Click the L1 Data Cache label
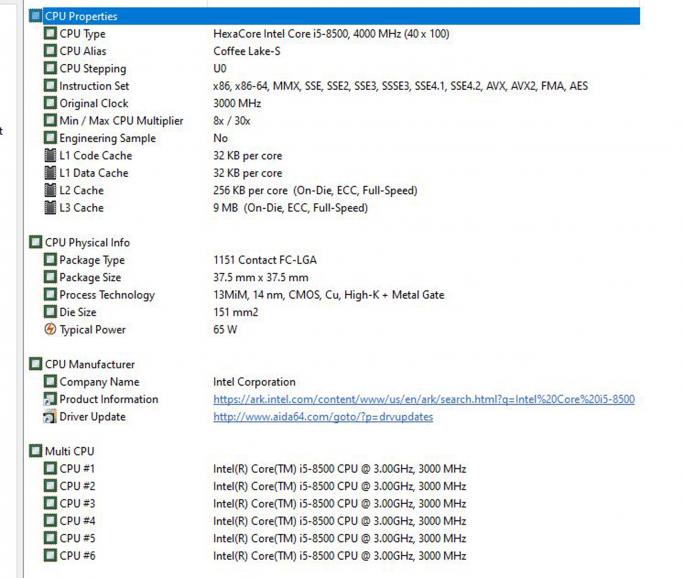The image size is (684, 578). tap(94, 173)
